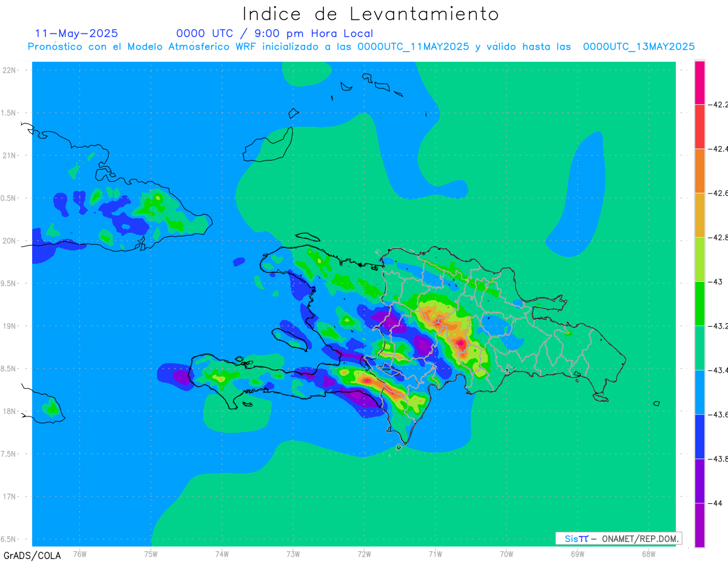
Task: Click legend value -43.4
Action: (718, 370)
